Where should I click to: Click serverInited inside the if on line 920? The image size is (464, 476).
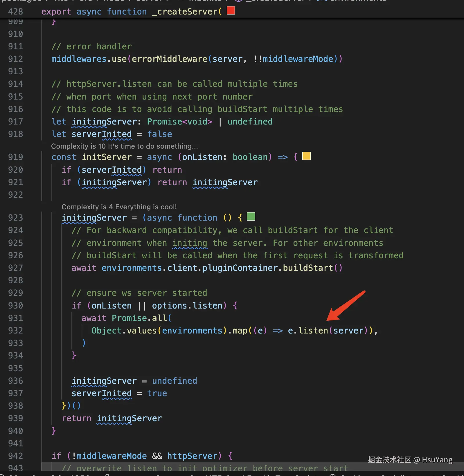click(111, 170)
